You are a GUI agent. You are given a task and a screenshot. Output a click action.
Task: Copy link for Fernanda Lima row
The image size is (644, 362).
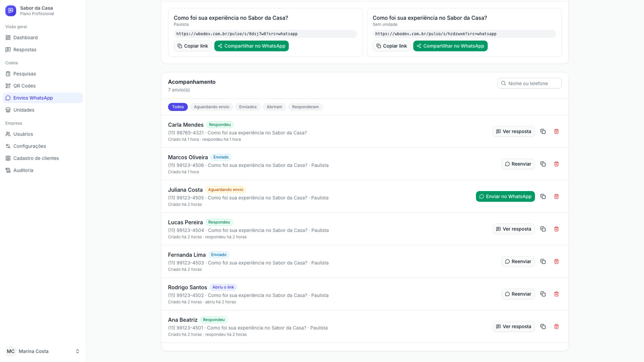click(x=543, y=261)
